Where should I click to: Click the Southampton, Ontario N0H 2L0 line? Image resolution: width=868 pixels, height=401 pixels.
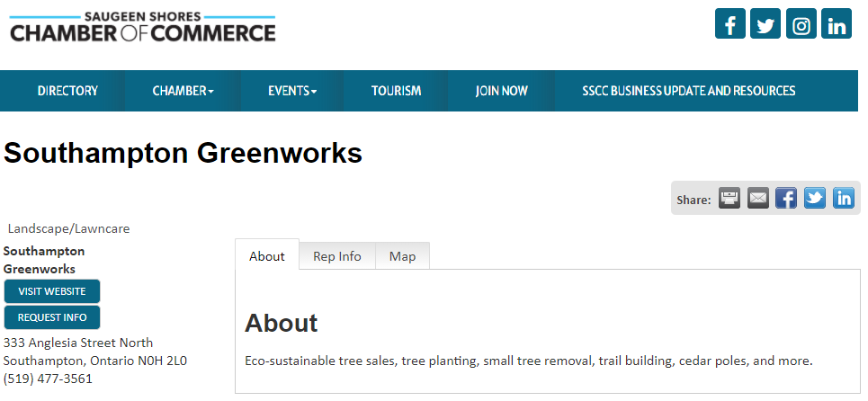pyautogui.click(x=95, y=361)
